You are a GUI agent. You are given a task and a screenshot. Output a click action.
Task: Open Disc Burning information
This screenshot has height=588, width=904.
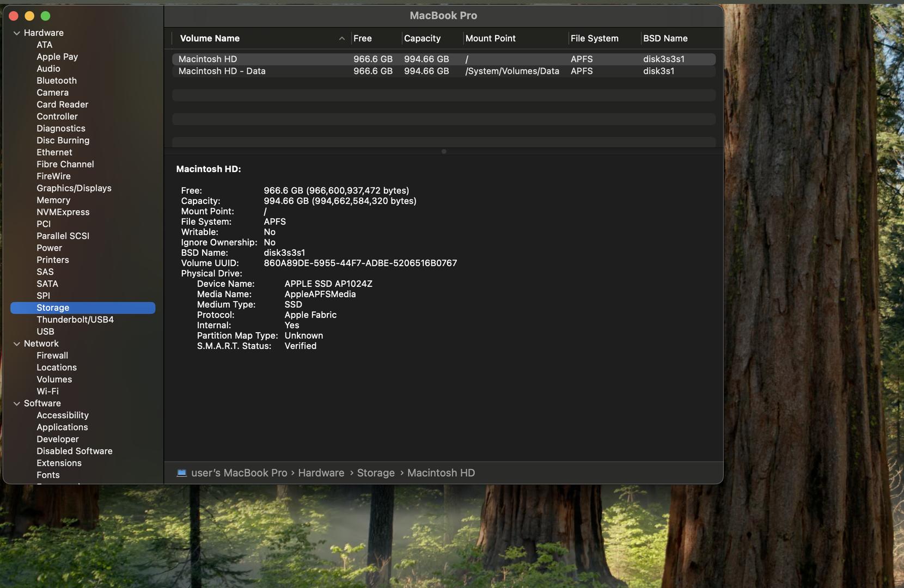click(63, 141)
